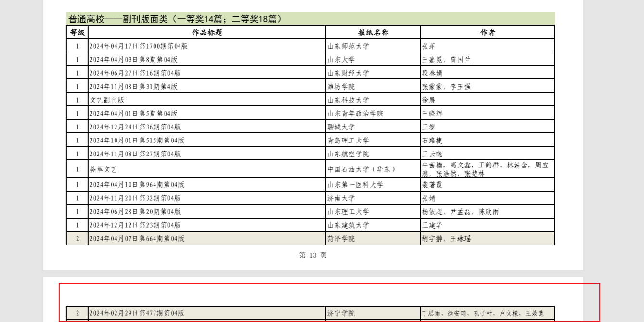The width and height of the screenshot is (644, 322).
Task: Select the 中国石油大学（华东）cell
Action: click(361, 169)
